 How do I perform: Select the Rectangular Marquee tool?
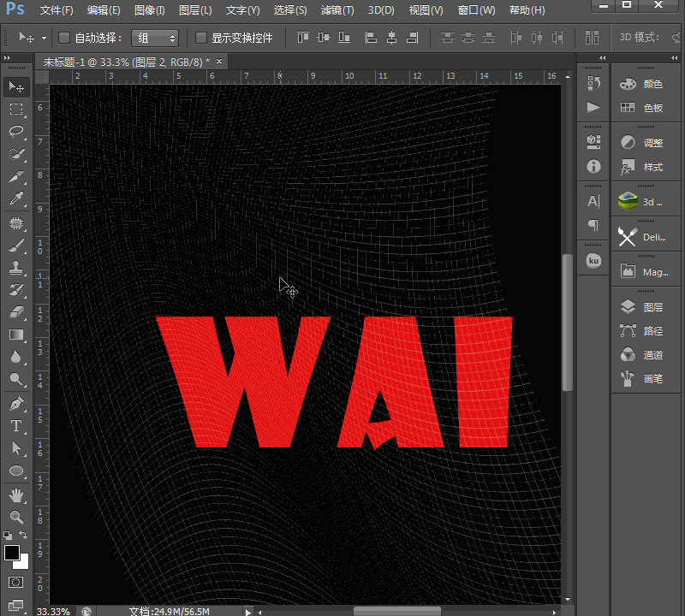click(16, 110)
